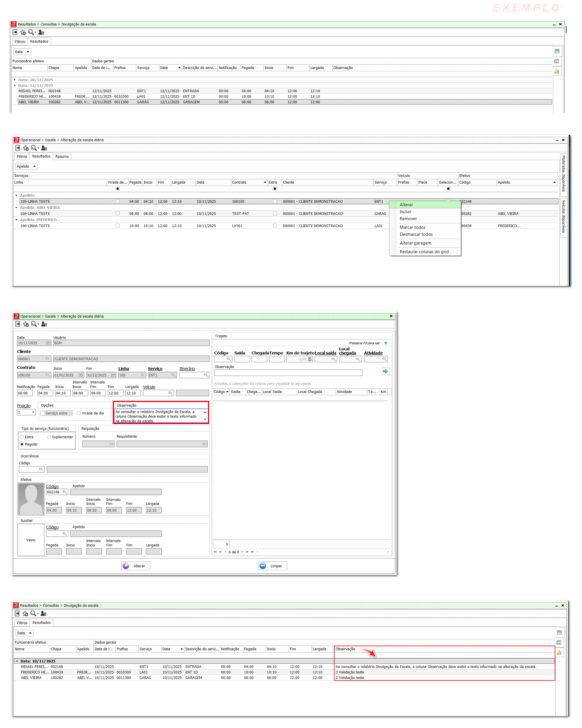Click green up arrow beside 'Pressione F8'

385,343
